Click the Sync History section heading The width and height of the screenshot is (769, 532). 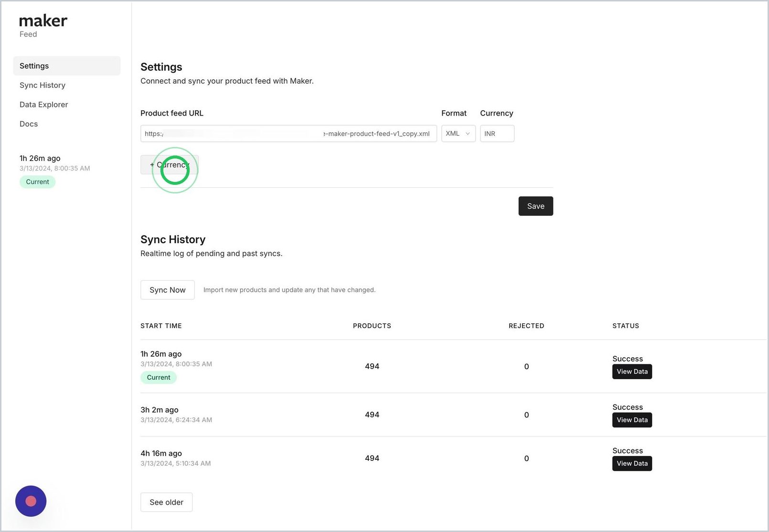point(173,239)
